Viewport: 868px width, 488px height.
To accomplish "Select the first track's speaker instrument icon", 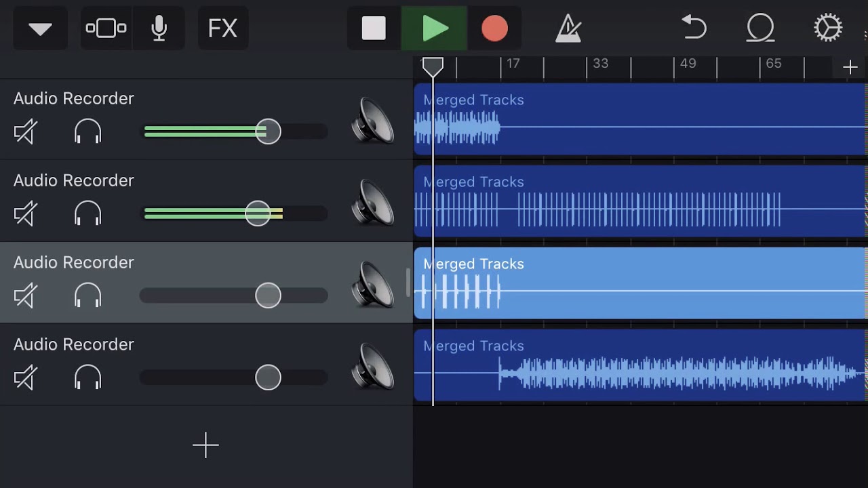I will [373, 120].
